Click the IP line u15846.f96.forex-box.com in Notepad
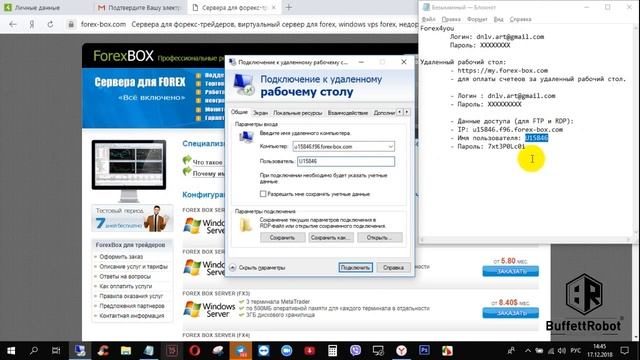This screenshot has height=360, width=640. tap(507, 129)
